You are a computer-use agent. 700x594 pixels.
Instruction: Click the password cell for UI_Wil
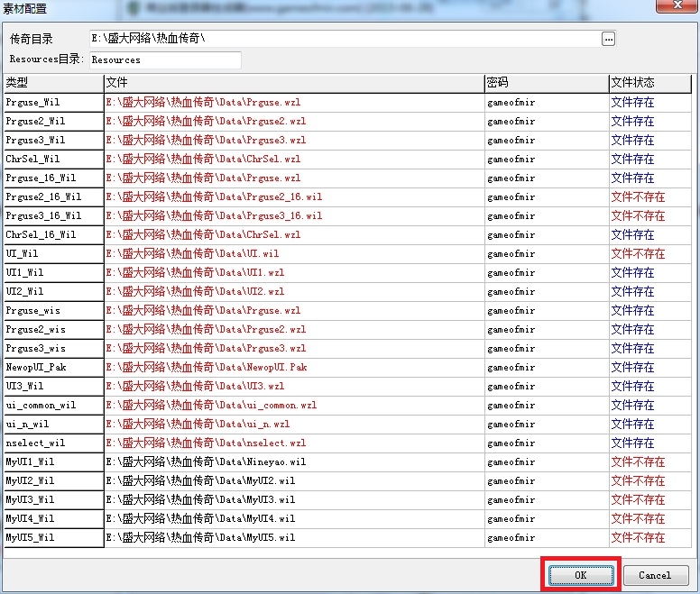click(x=546, y=254)
